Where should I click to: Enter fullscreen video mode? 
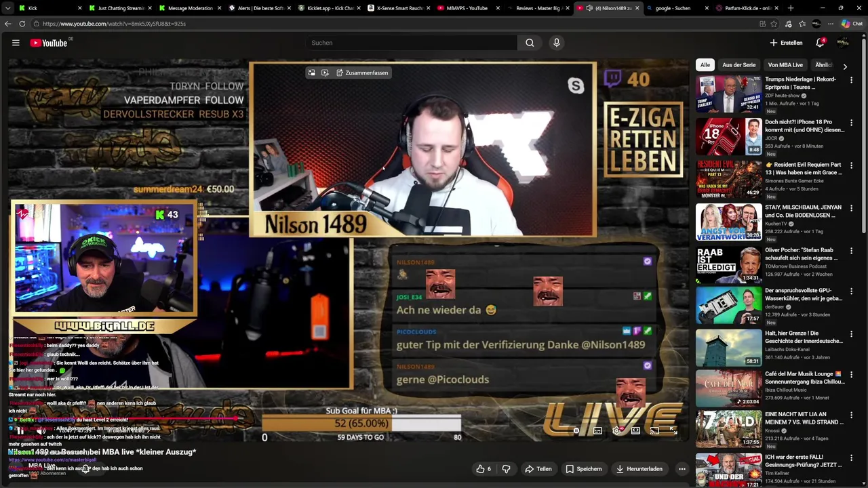click(x=673, y=430)
